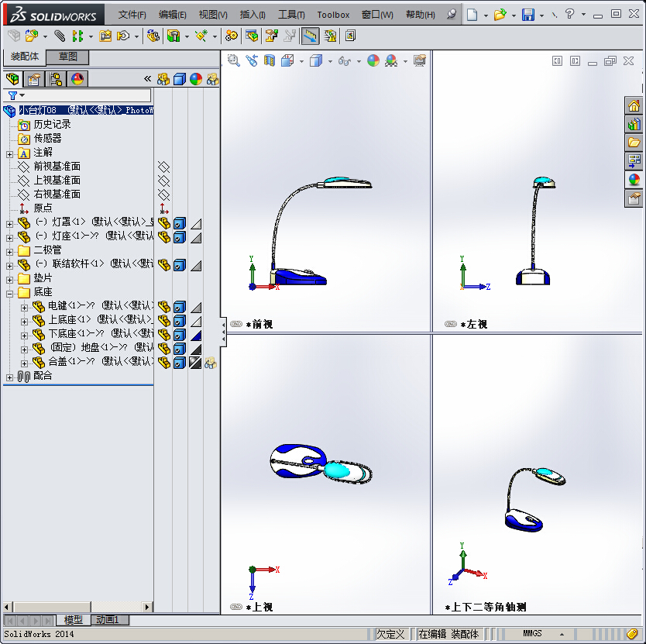The image size is (646, 644).
Task: Click the MMGS unit system status button
Action: point(532,633)
